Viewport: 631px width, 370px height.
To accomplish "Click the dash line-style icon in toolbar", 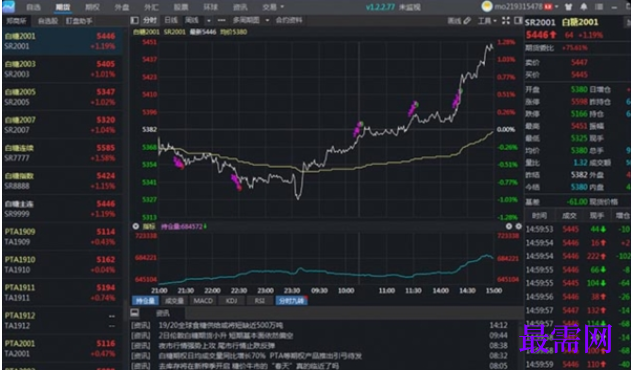I will pos(221,20).
